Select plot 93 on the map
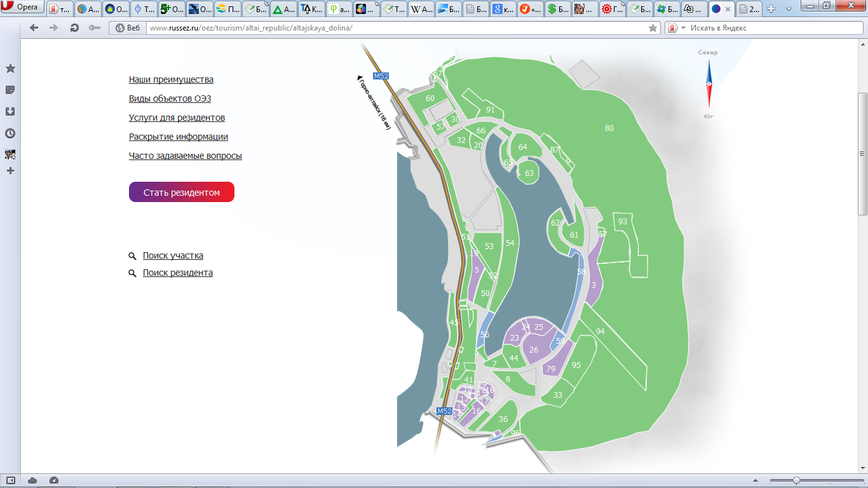Viewport: 868px width, 488px height. click(x=623, y=222)
